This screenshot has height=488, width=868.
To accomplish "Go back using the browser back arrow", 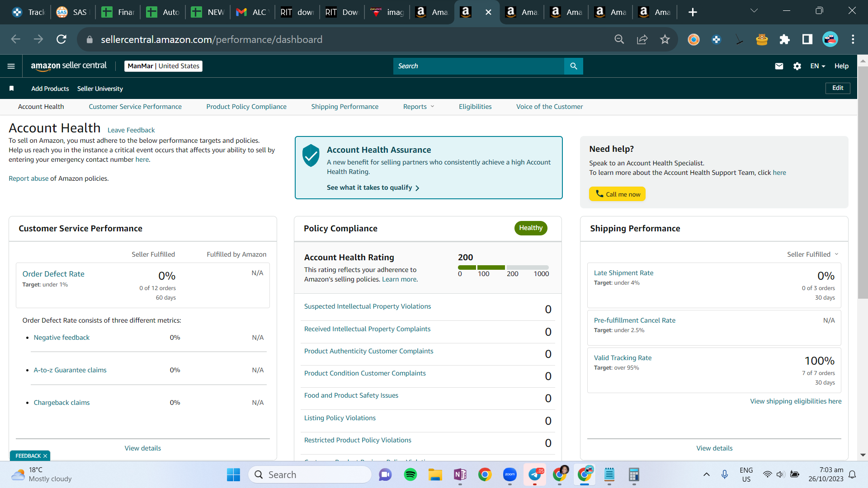I will tap(16, 39).
